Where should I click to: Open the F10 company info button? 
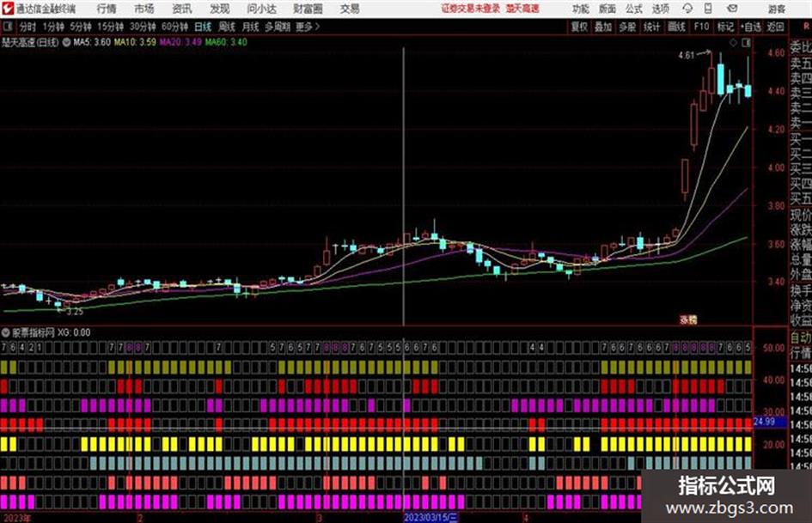[701, 27]
